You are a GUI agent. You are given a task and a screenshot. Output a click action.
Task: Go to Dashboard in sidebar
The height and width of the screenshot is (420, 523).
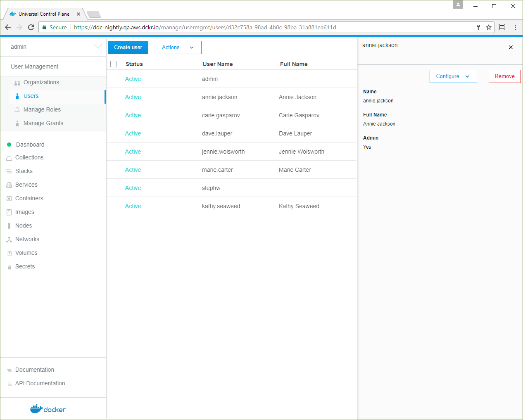click(x=30, y=145)
